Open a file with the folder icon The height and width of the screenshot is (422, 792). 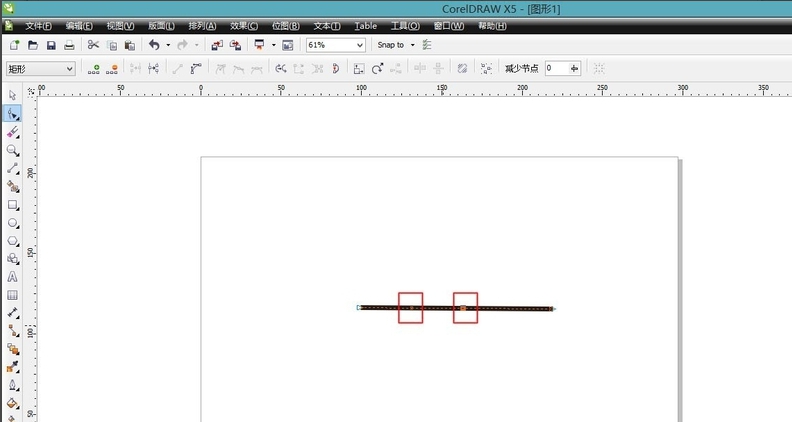pyautogui.click(x=33, y=45)
